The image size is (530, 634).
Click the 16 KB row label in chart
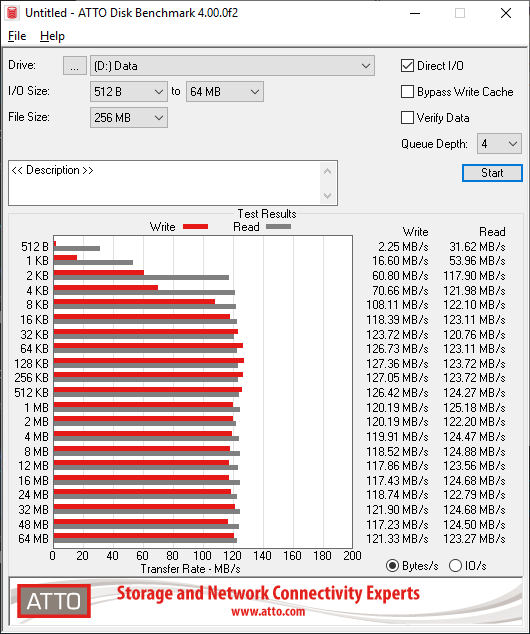(x=34, y=320)
